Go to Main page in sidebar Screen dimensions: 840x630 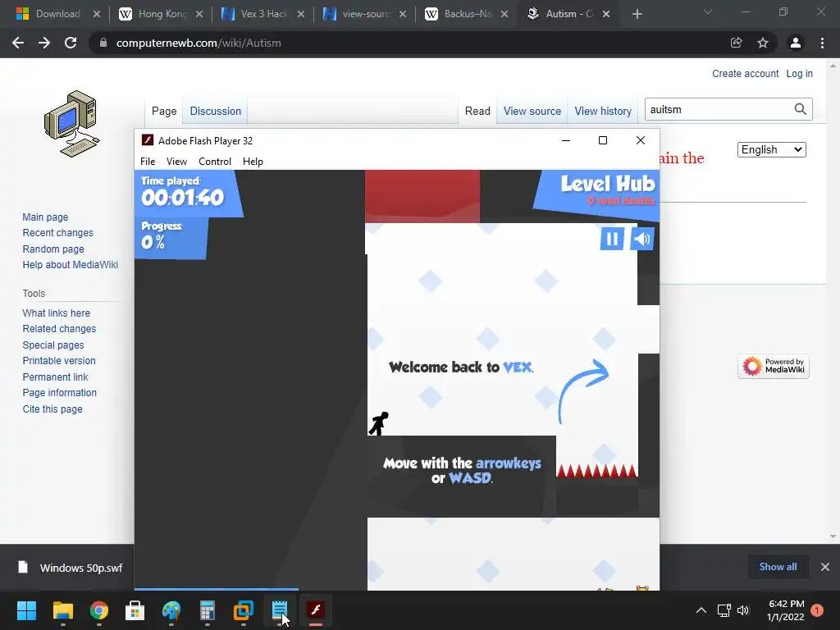pos(45,217)
